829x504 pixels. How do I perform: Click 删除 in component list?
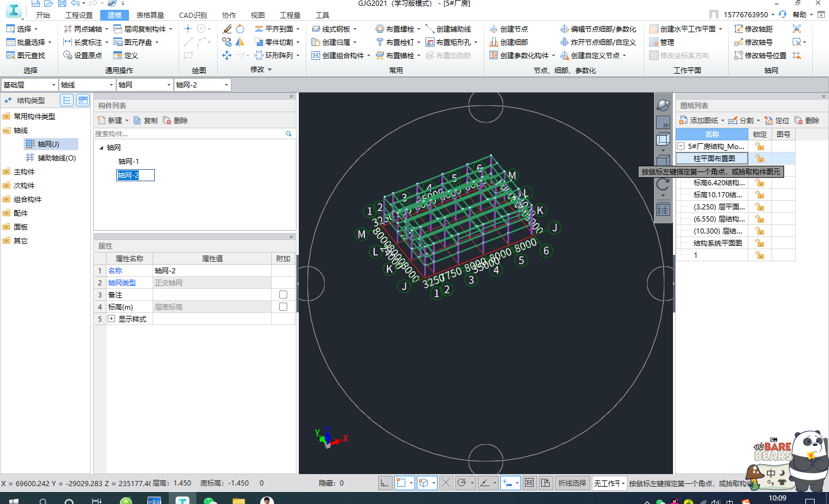point(176,120)
